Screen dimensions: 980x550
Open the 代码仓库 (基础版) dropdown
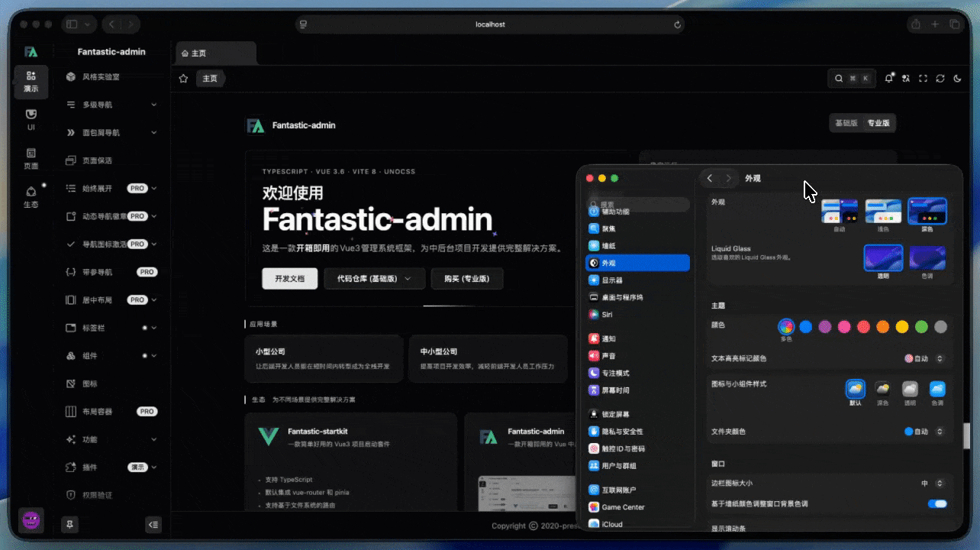[375, 279]
